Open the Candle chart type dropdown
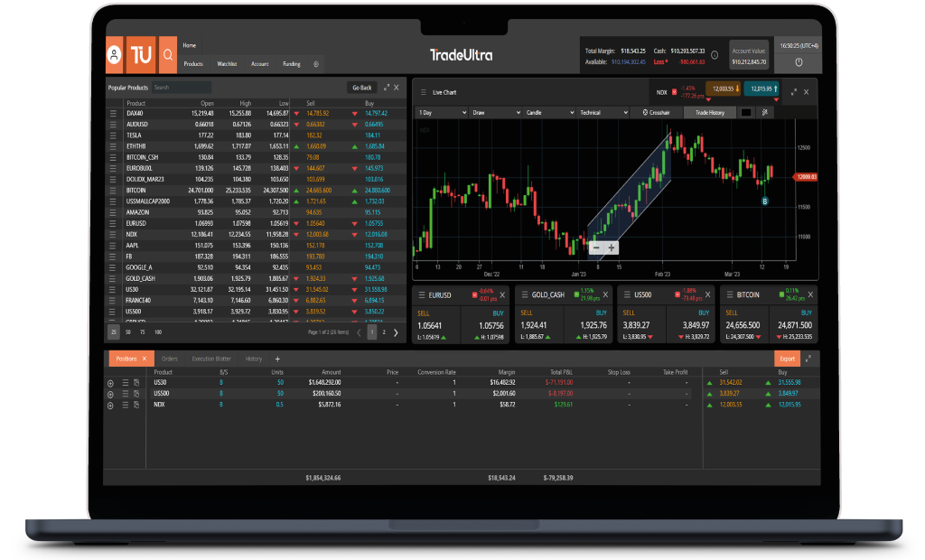The height and width of the screenshot is (560, 925). point(549,113)
